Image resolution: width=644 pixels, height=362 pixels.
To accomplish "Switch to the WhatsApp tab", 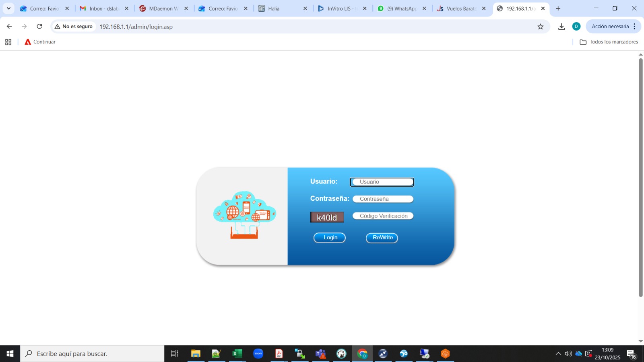I will 401,8.
